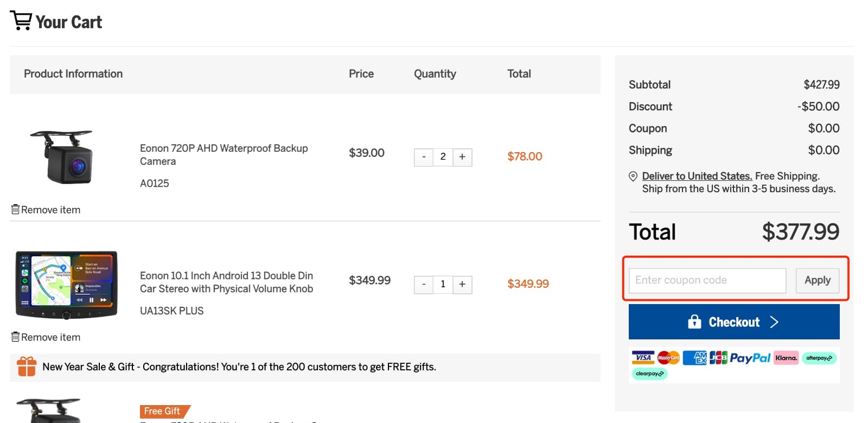This screenshot has height=423, width=868.
Task: Select the Klarna payment icon
Action: click(x=786, y=358)
